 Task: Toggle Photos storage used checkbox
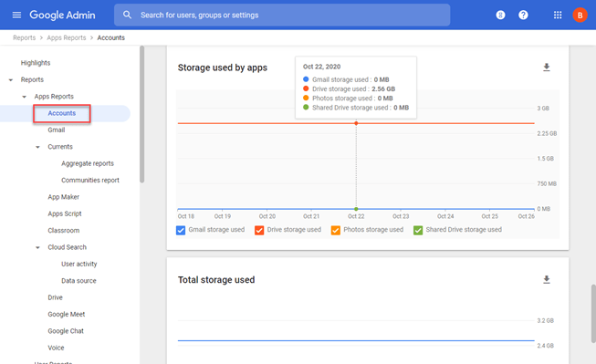tap(336, 230)
